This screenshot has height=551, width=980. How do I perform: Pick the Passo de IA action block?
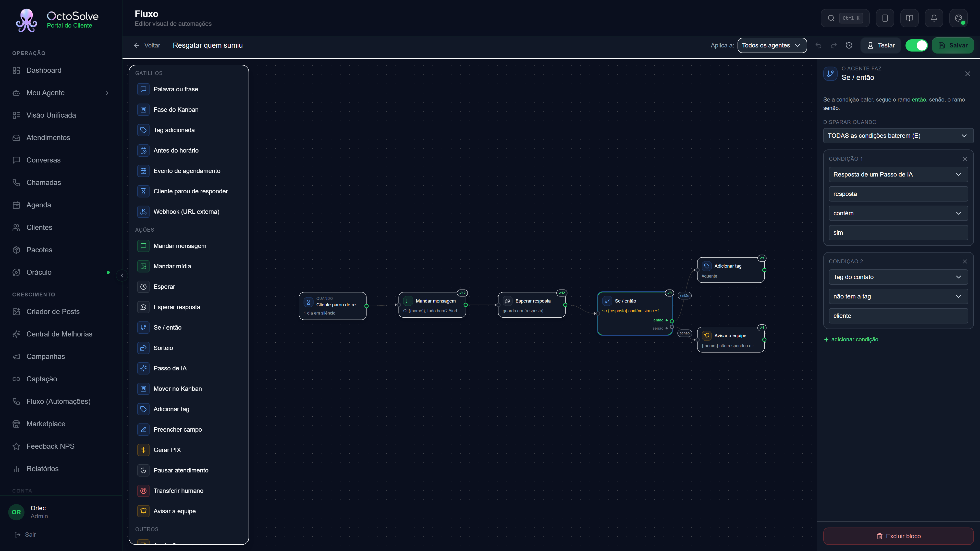point(189,368)
